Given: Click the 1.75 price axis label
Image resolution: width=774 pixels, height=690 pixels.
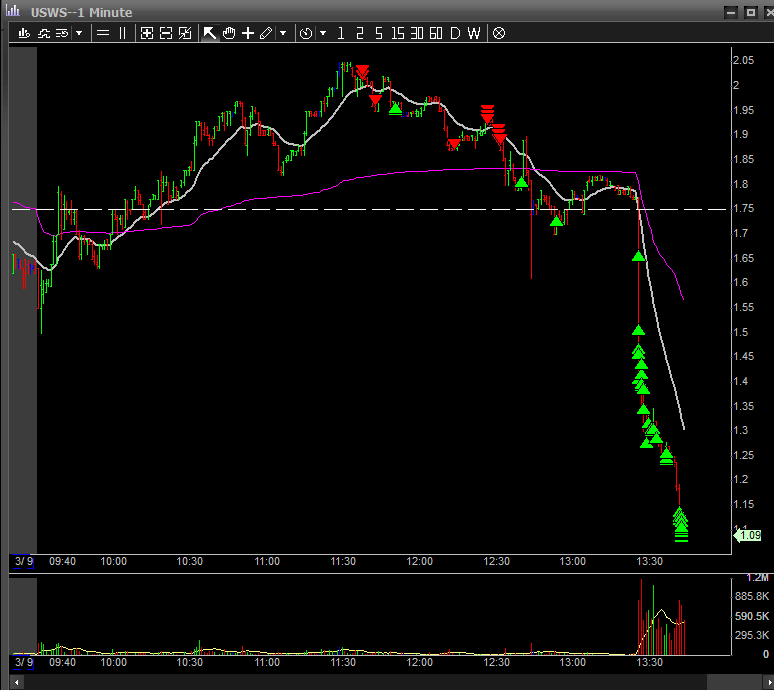Looking at the screenshot, I should (x=743, y=208).
